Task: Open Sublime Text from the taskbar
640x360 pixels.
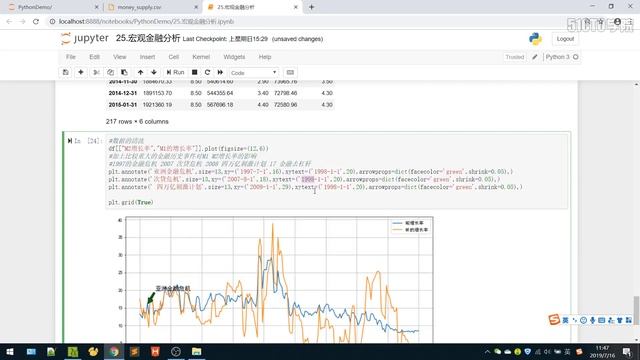Action: (x=134, y=351)
